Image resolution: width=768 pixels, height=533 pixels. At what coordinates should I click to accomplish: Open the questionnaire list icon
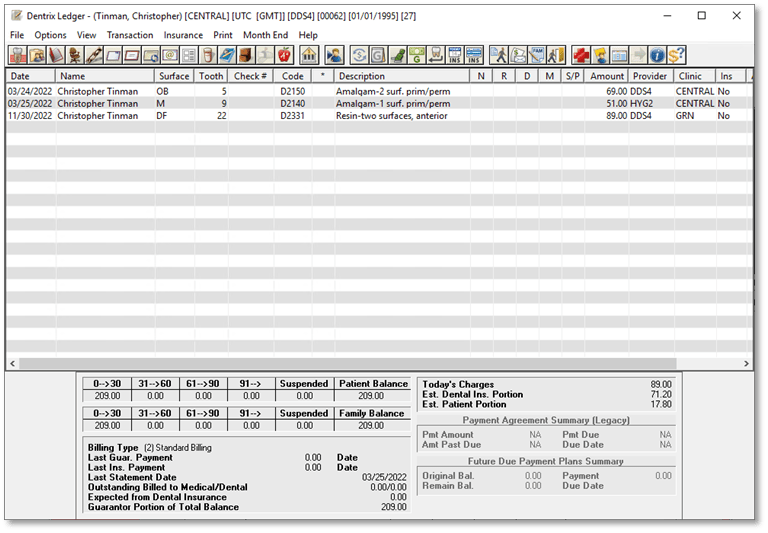coord(189,55)
